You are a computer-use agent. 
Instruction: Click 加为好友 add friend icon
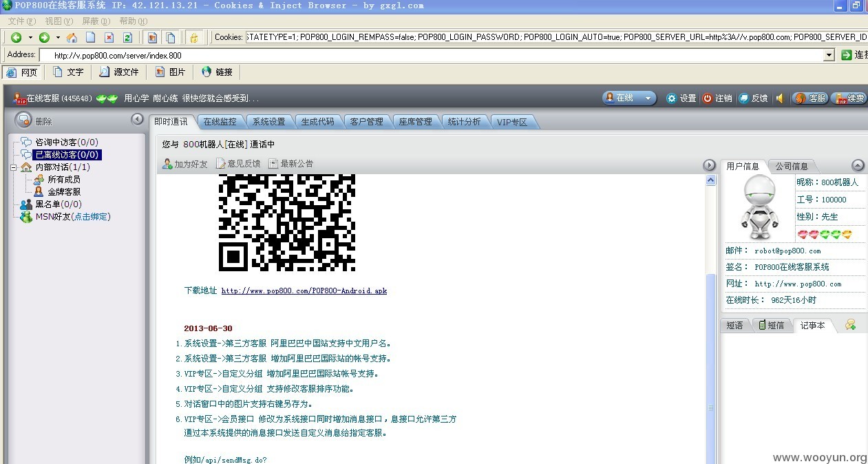pos(167,164)
